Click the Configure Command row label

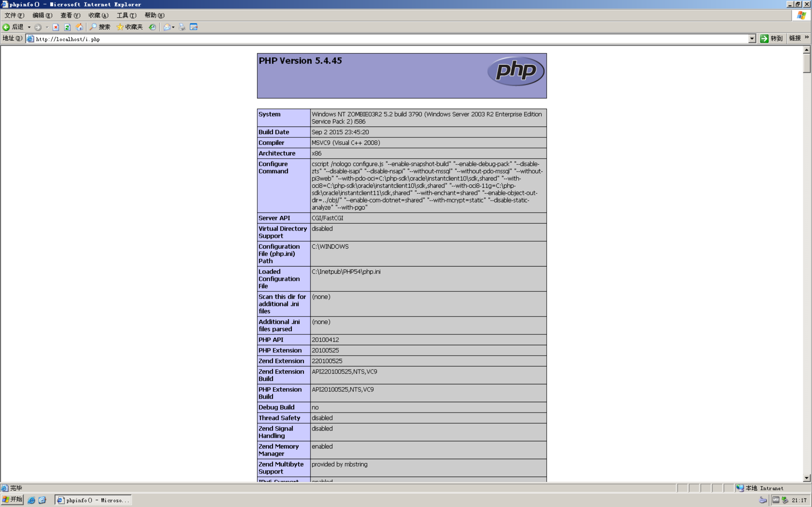(273, 168)
